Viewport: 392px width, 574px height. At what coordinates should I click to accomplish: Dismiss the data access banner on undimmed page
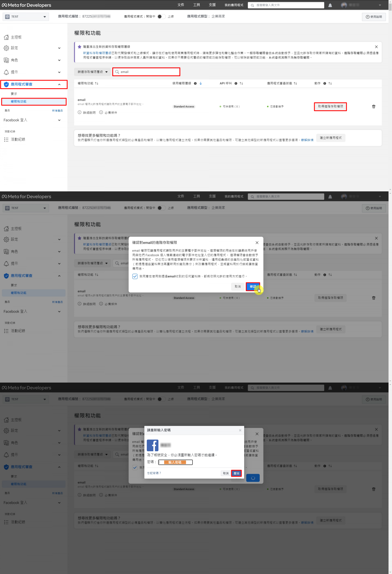pyautogui.click(x=376, y=47)
